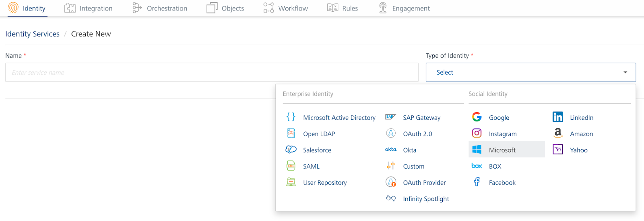Click the Google G logo
The image size is (644, 221).
coord(477,117)
